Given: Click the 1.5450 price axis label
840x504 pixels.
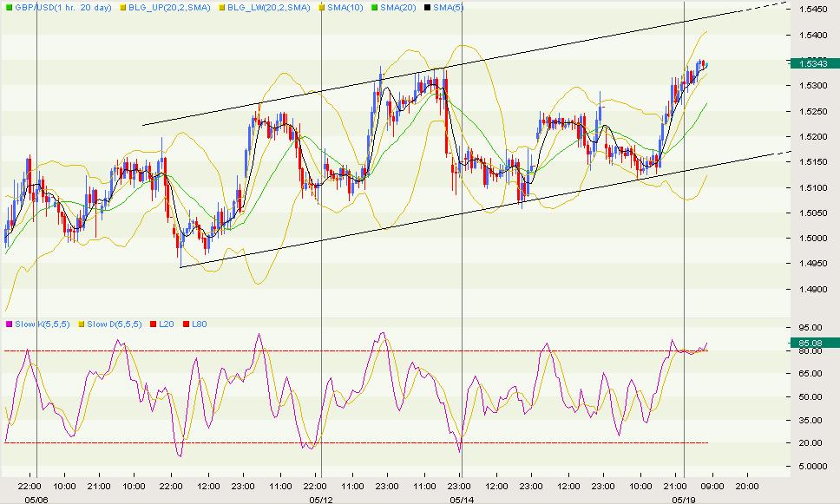Looking at the screenshot, I should pos(812,9).
